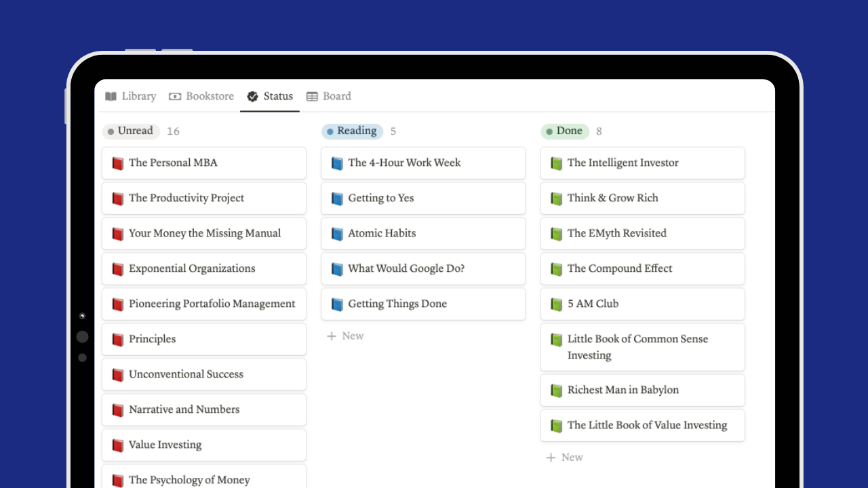Click blue book icon on Getting to Yes

pos(337,199)
